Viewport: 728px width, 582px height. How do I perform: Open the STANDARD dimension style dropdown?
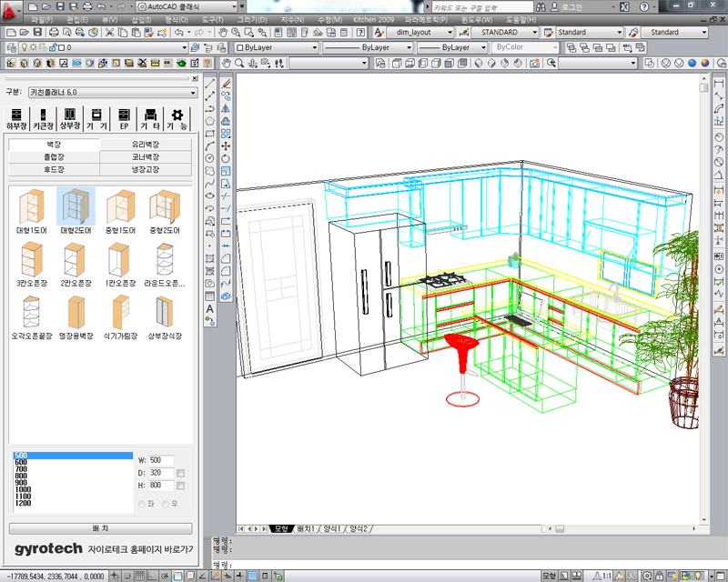pos(505,32)
